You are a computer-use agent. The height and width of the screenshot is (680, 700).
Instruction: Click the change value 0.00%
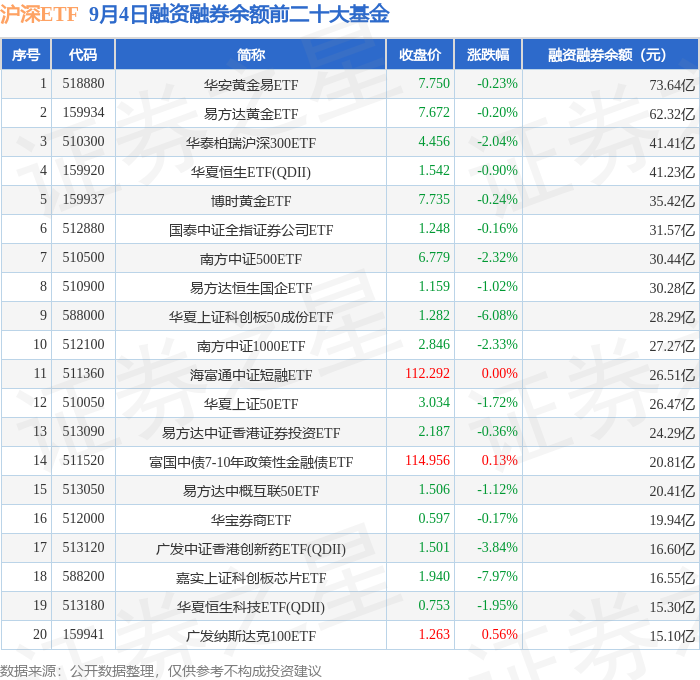[x=500, y=374]
